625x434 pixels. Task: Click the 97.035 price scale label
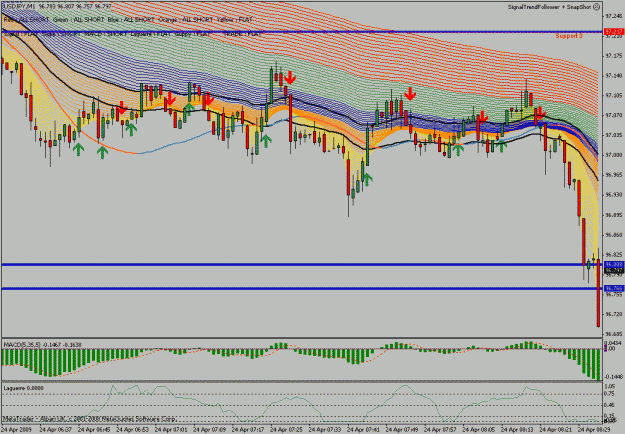(x=613, y=136)
